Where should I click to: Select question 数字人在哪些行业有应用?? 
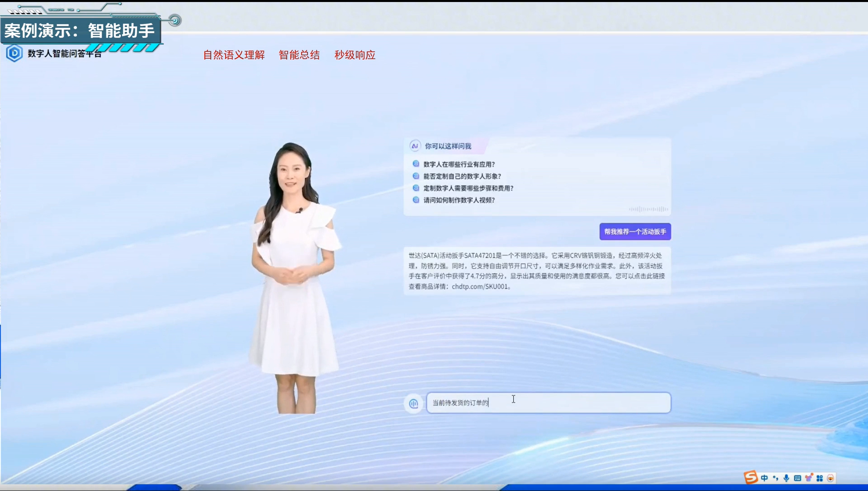459,164
